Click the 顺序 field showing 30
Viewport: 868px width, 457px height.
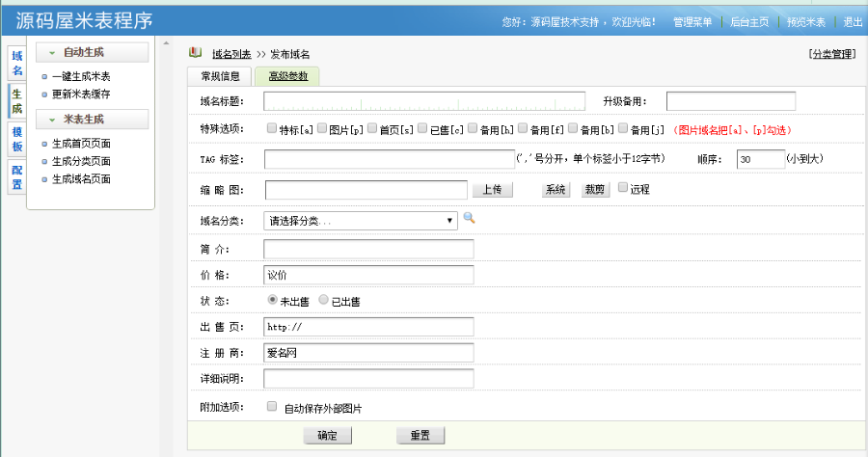tap(761, 159)
